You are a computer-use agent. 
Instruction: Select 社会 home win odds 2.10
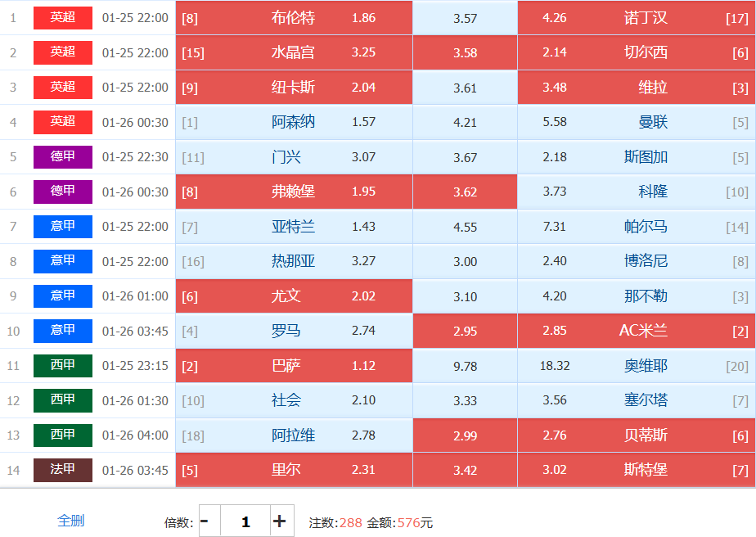click(x=294, y=400)
